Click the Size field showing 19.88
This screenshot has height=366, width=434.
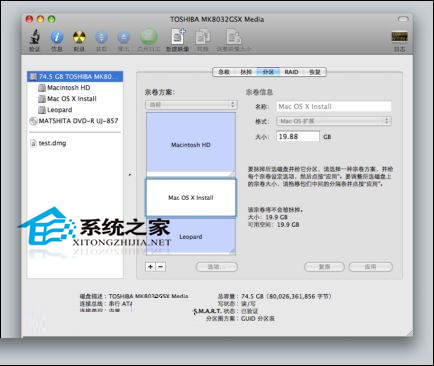[x=298, y=137]
